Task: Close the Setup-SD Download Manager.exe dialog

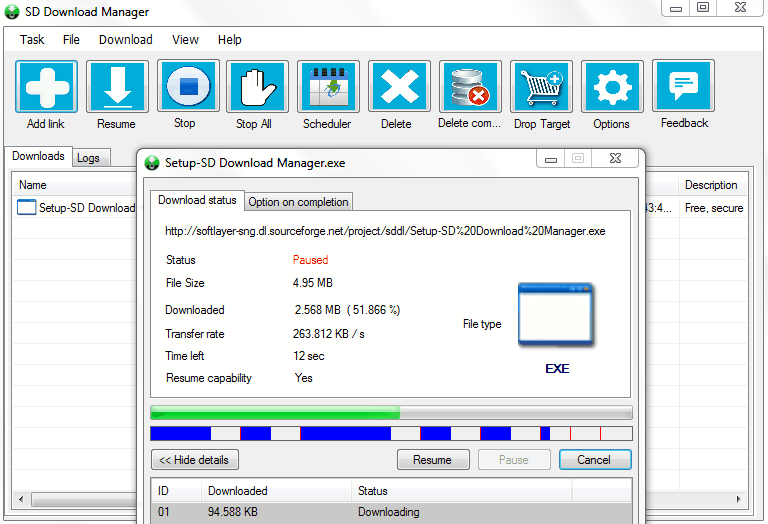Action: tap(615, 159)
